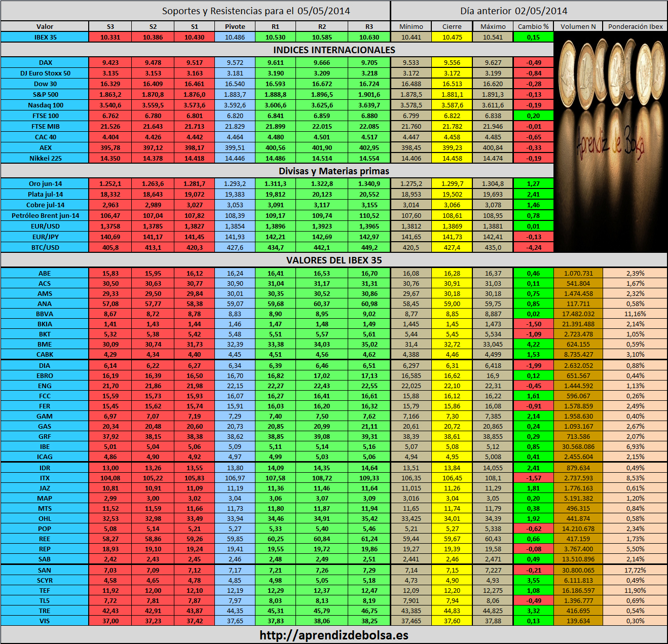668x644 pixels.
Task: Select the CABK ticker cell
Action: tap(45, 354)
